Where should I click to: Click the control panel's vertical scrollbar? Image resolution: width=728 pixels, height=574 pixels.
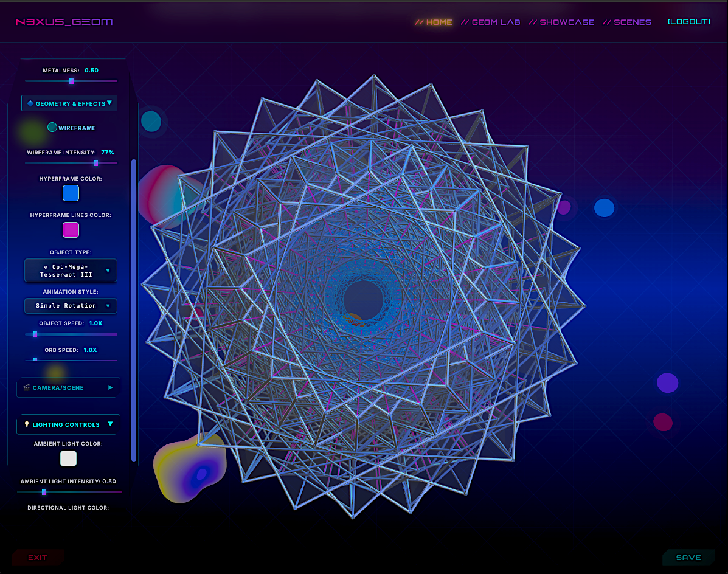(134, 310)
